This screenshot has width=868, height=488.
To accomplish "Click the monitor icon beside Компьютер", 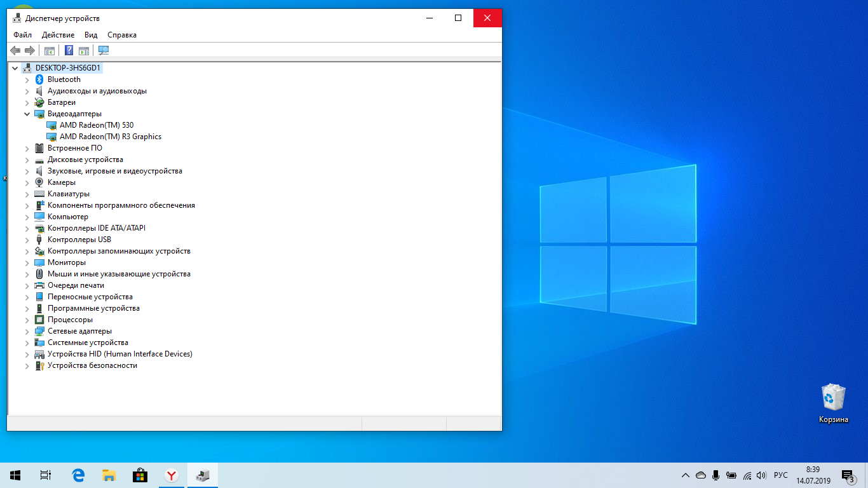I will coord(39,217).
